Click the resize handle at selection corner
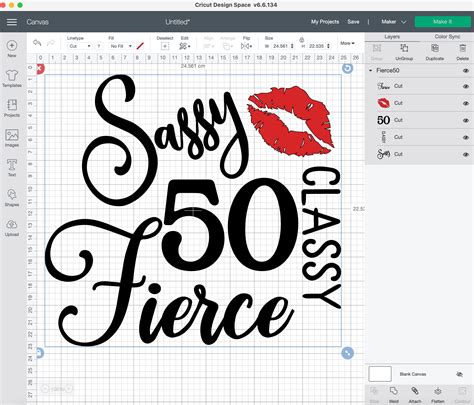Image resolution: width=474 pixels, height=405 pixels. tap(347, 353)
